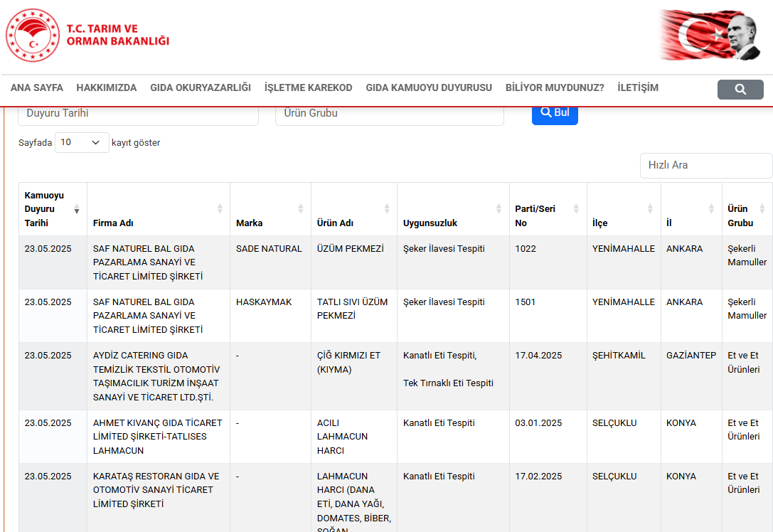Click the Hızlı Ara quick search box
Screen dimensions: 773x532
705,165
